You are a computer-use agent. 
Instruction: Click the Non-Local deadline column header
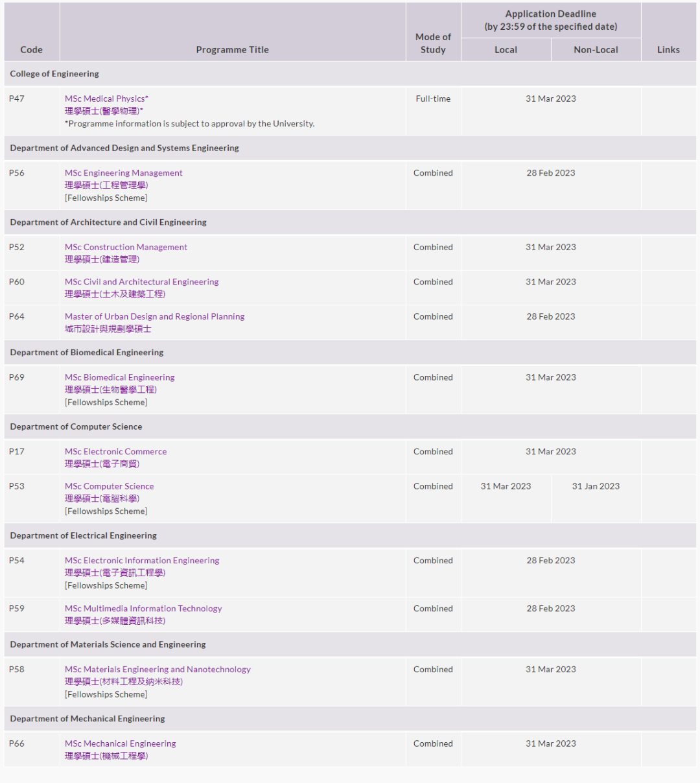(x=596, y=50)
